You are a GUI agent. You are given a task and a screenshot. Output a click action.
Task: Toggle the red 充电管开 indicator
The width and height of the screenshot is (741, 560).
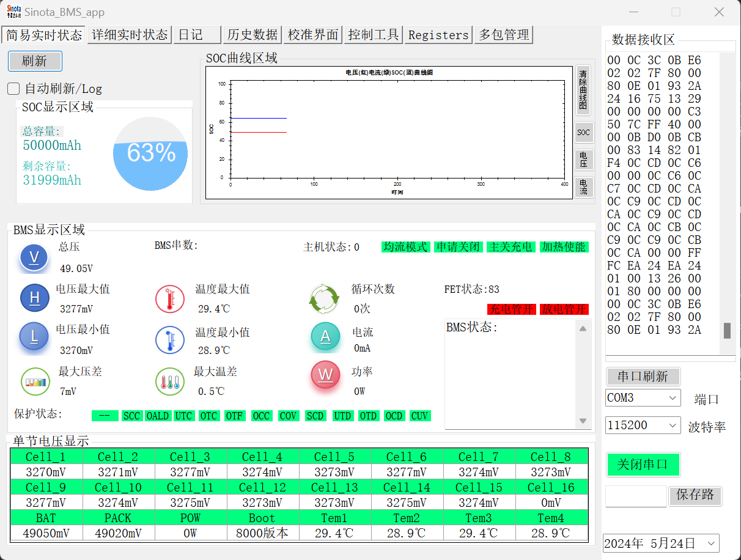tap(511, 309)
